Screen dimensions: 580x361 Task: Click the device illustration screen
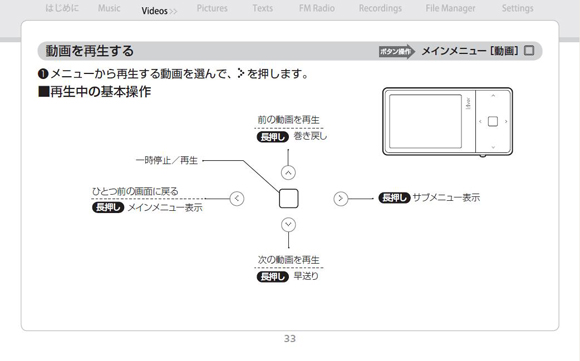point(425,121)
